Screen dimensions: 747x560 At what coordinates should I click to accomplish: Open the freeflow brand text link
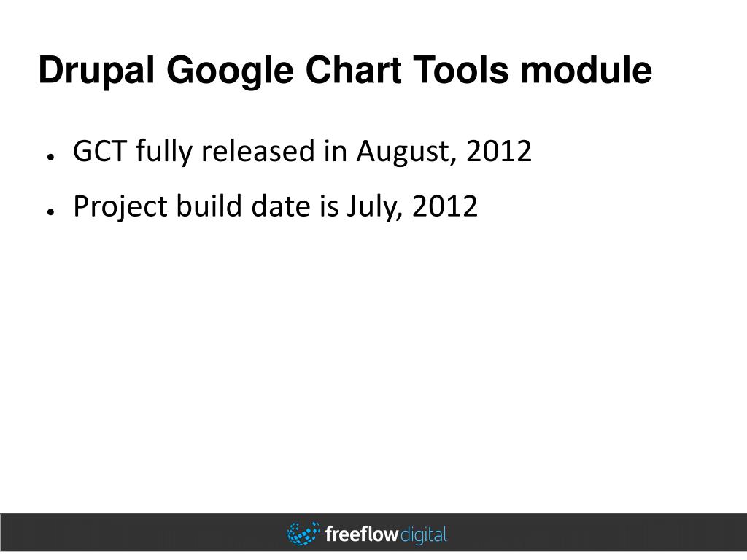[362, 534]
